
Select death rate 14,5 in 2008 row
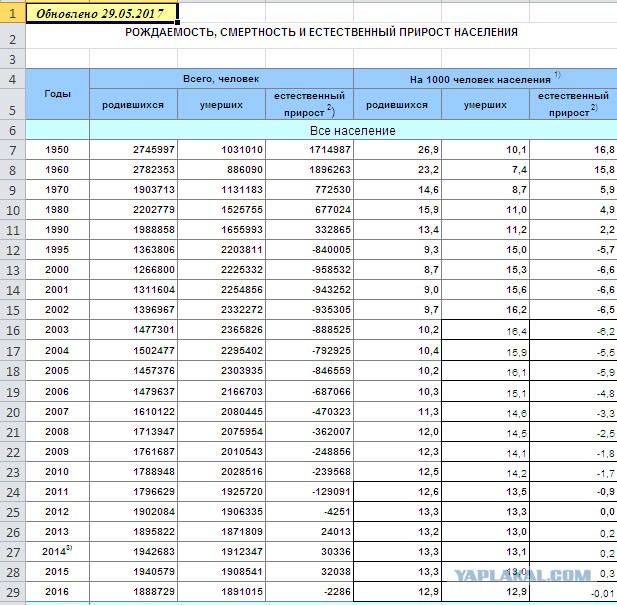pos(486,432)
